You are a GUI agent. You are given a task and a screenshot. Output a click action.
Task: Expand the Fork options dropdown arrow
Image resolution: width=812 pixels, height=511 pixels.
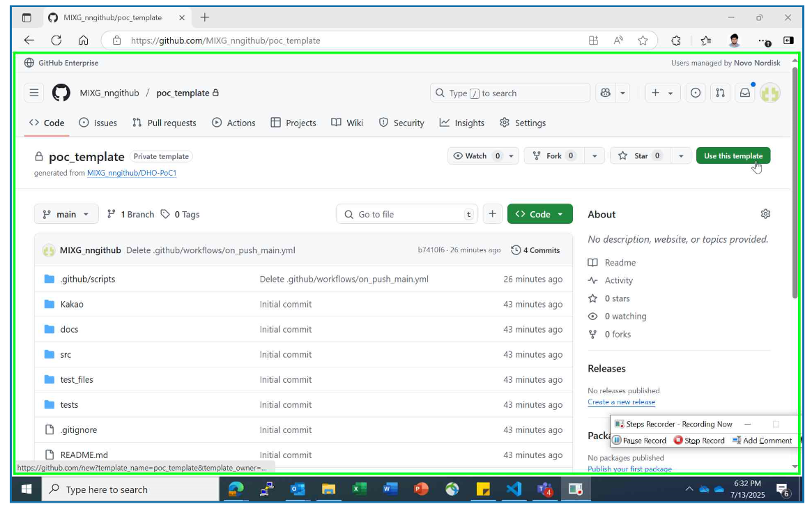(x=595, y=156)
